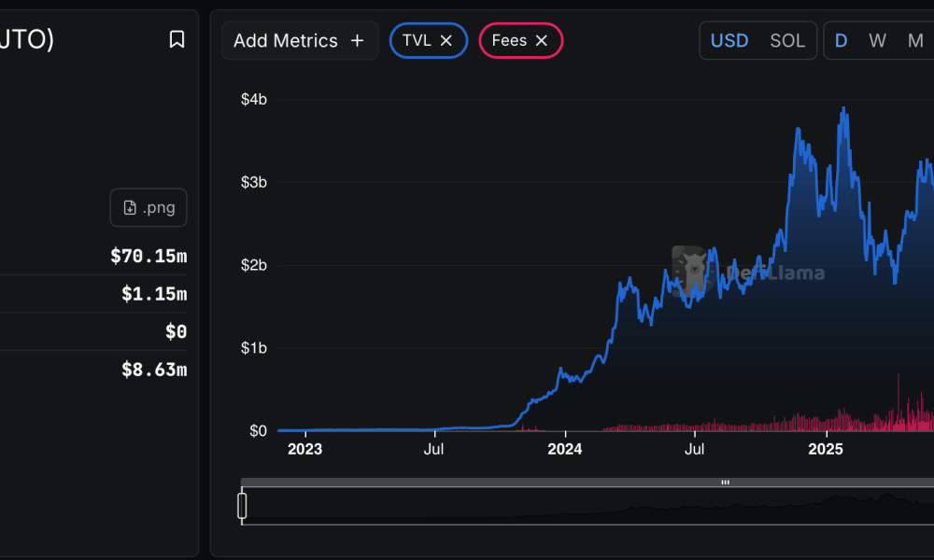934x560 pixels.
Task: Click the TVL chip label
Action: (x=417, y=41)
